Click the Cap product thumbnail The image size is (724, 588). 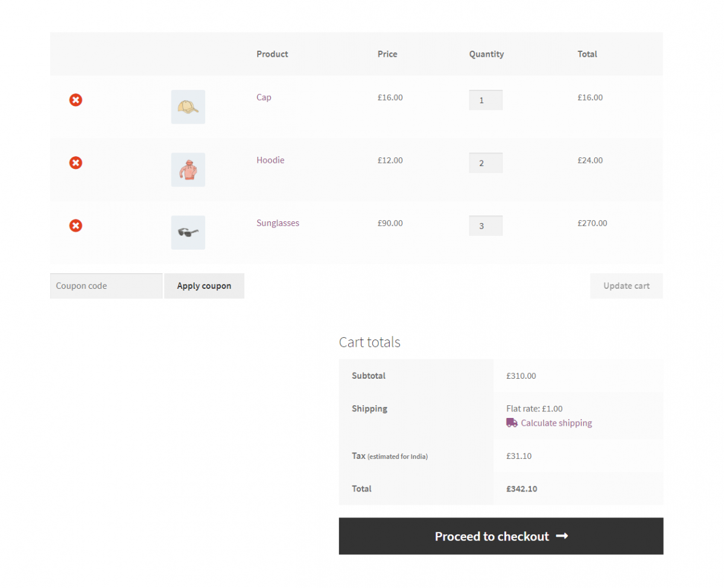tap(188, 107)
